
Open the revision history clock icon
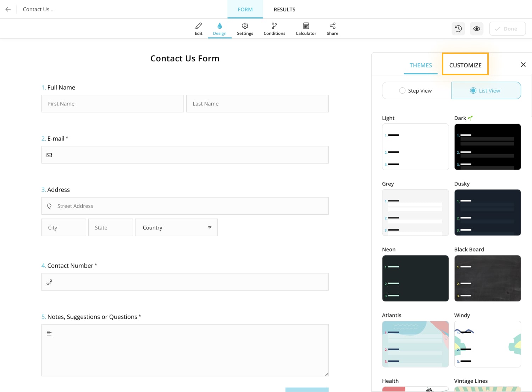458,29
